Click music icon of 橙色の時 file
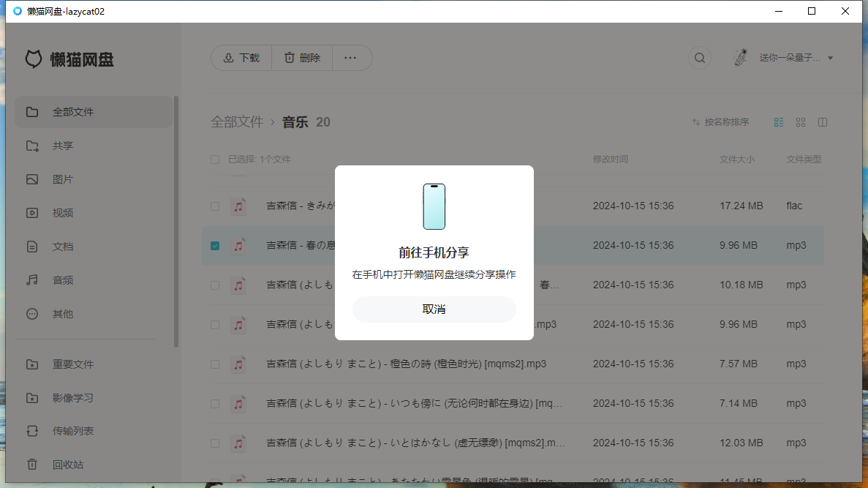This screenshot has width=868, height=488. (x=238, y=364)
